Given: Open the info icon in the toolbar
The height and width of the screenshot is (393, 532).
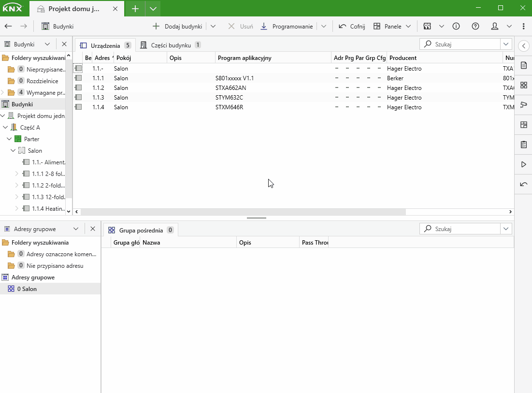Looking at the screenshot, I should (x=456, y=26).
